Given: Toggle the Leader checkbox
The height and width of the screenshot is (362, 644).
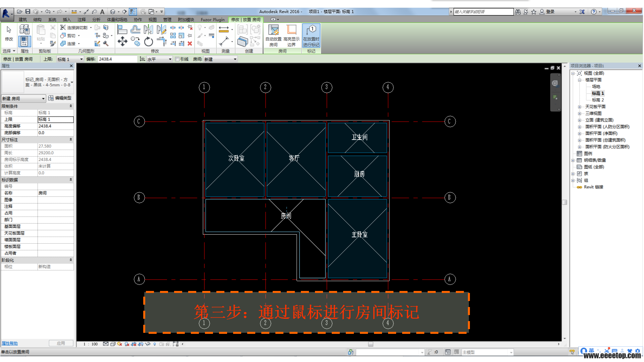Looking at the screenshot, I should point(177,59).
